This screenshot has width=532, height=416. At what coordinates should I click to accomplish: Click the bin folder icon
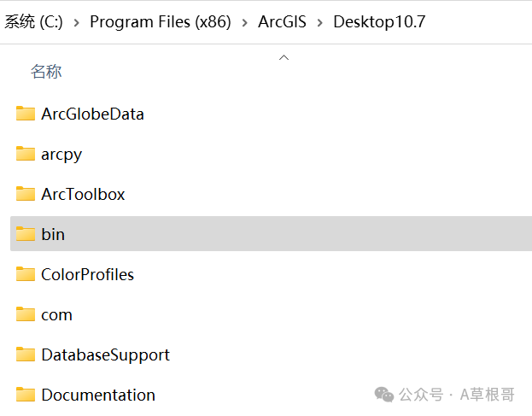point(26,234)
